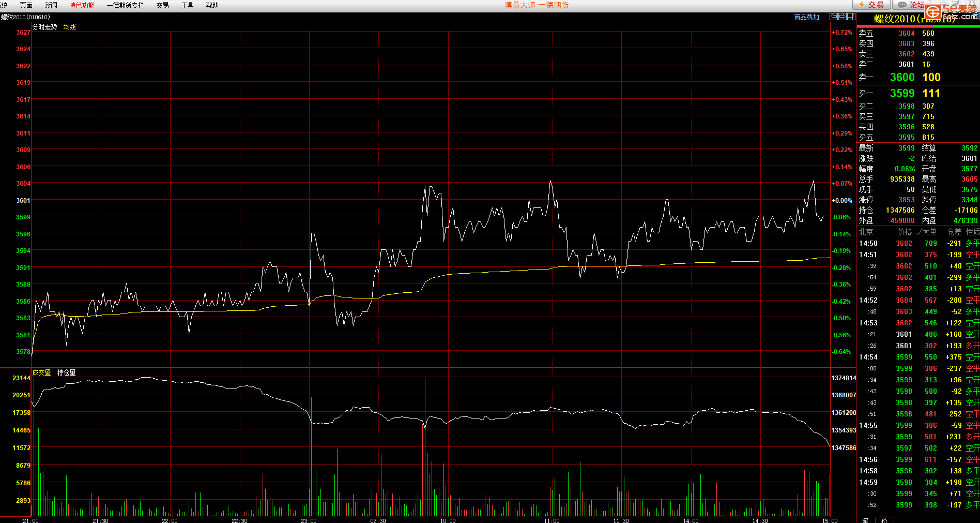Click the 持仓 value 1347586
The height and width of the screenshot is (523, 980).
pyautogui.click(x=900, y=210)
